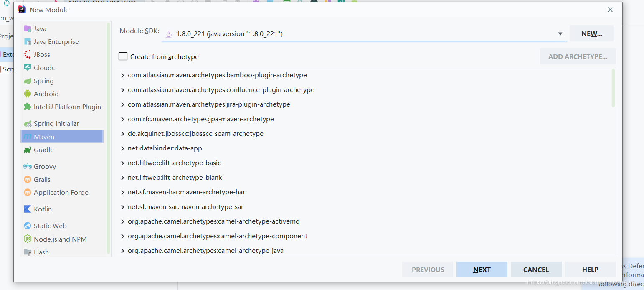Expand jpa-maven-archetype entry

tap(122, 120)
